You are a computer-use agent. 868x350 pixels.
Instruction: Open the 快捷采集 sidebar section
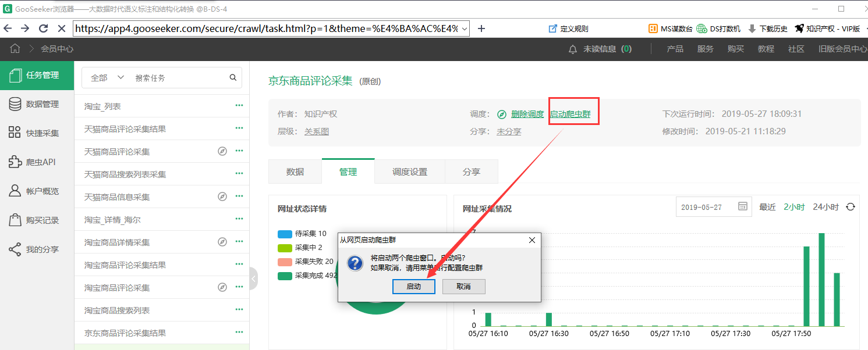coord(37,133)
